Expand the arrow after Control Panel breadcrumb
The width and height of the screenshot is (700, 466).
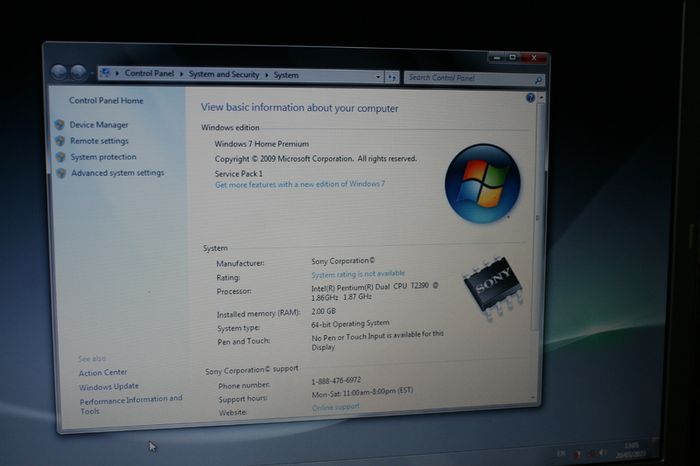[x=181, y=74]
